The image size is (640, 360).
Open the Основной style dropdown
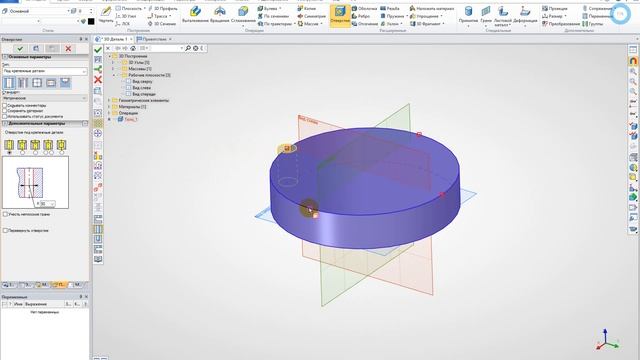37,11
